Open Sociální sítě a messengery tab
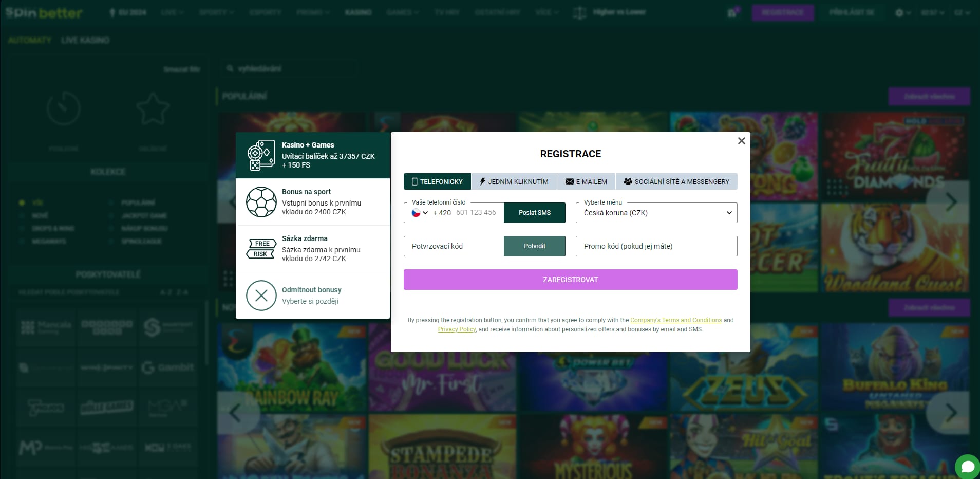 coord(676,181)
